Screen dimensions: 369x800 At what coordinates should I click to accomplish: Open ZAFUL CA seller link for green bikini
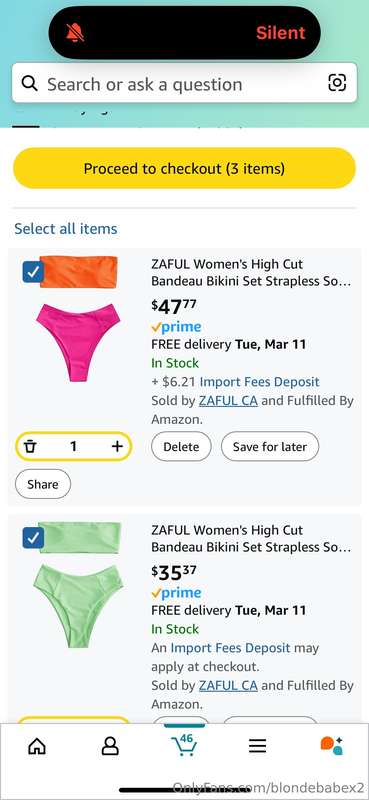[x=228, y=685]
